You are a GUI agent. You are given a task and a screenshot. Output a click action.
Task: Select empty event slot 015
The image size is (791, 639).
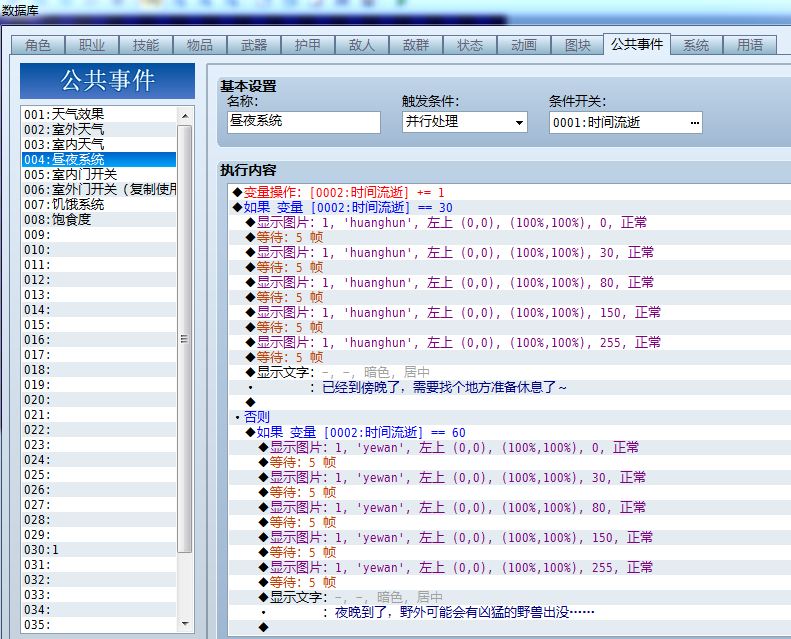click(x=99, y=325)
